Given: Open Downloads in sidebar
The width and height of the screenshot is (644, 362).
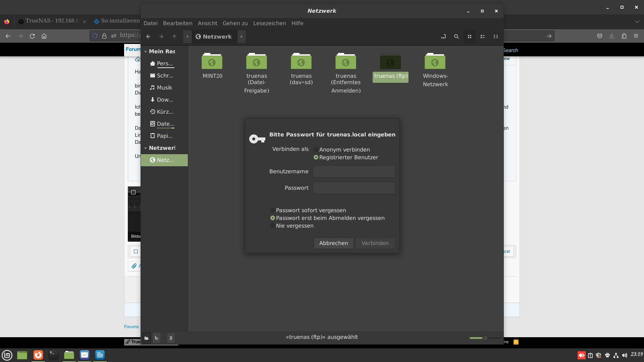Looking at the screenshot, I should pyautogui.click(x=164, y=100).
